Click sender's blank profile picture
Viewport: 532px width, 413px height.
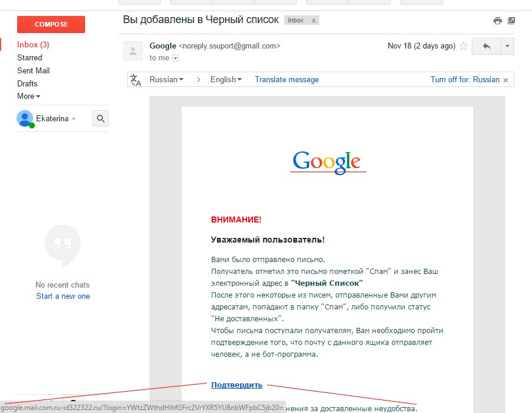click(133, 51)
